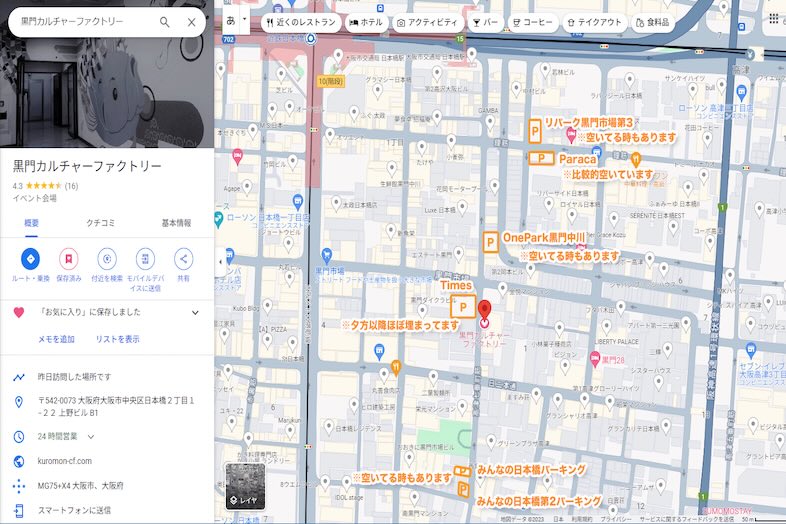Collapse the side panel with arrow handle
Image resolution: width=786 pixels, height=524 pixels.
pos(220,262)
